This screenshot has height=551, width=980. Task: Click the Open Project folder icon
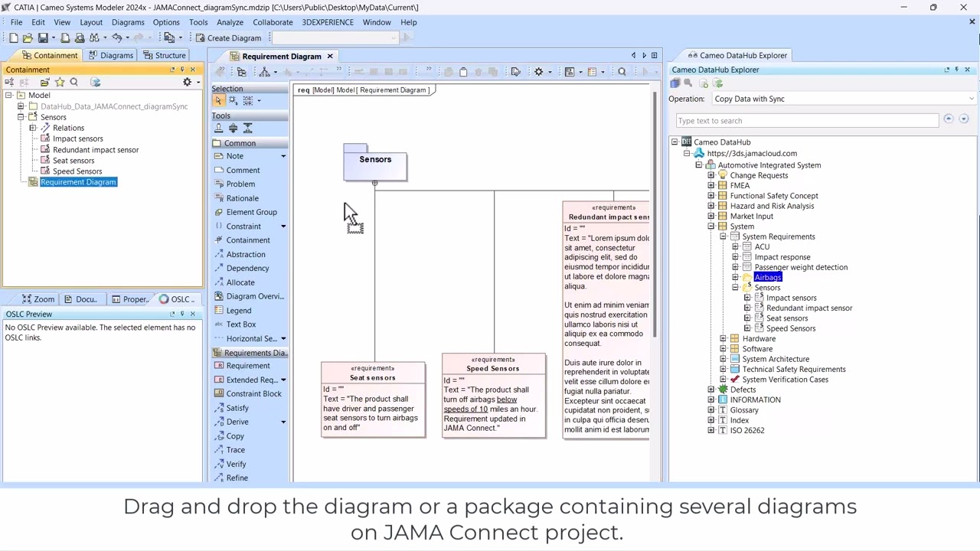point(28,37)
